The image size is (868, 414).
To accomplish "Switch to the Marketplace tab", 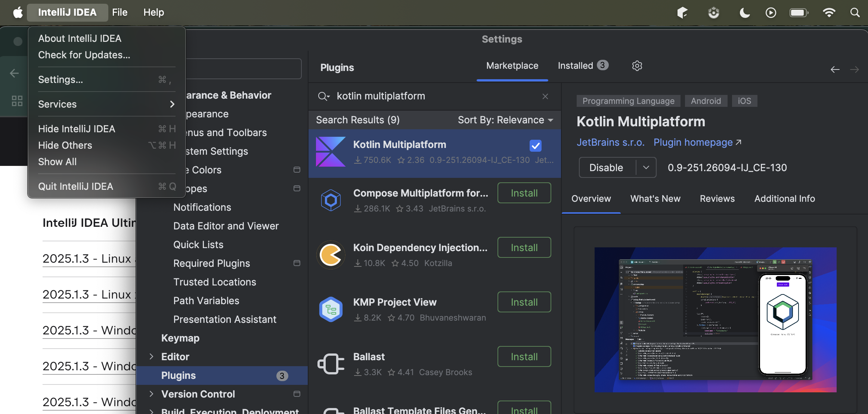I will (512, 66).
